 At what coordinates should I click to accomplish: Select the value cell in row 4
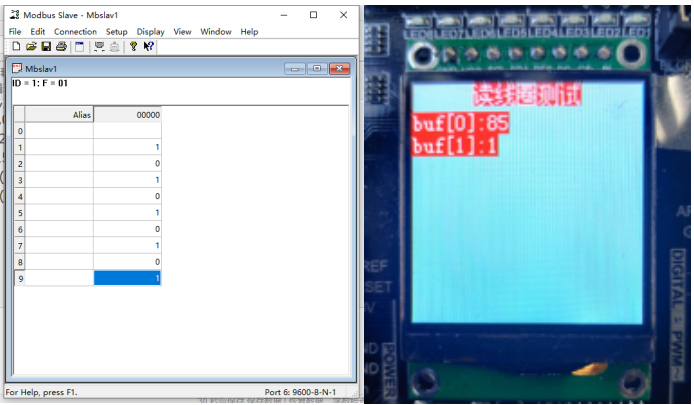coord(127,196)
